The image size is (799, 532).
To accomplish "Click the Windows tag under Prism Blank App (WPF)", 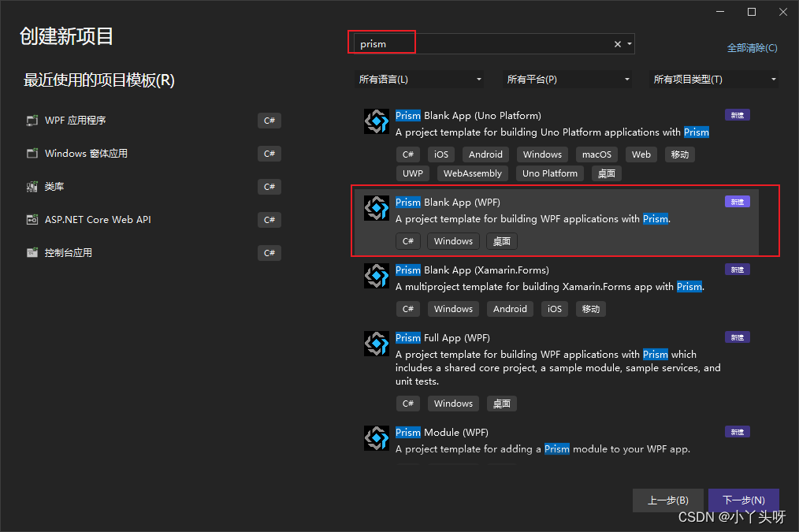I will (454, 241).
